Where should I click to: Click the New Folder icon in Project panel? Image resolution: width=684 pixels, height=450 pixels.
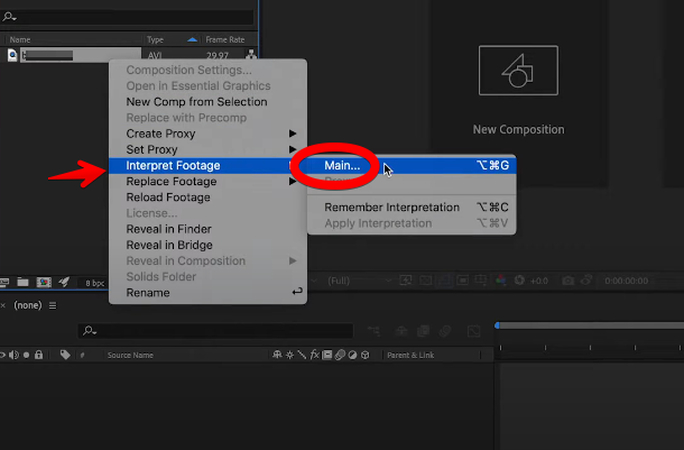point(23,283)
